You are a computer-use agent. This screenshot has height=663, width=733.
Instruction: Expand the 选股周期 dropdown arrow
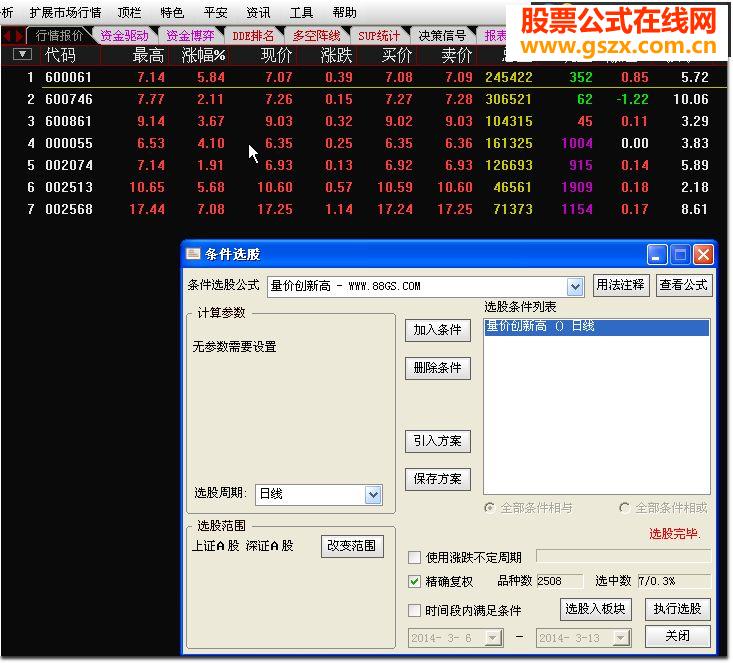pos(373,495)
